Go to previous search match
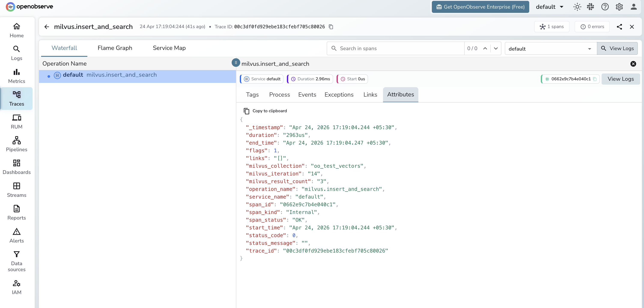The height and width of the screenshot is (308, 644). pos(485,48)
